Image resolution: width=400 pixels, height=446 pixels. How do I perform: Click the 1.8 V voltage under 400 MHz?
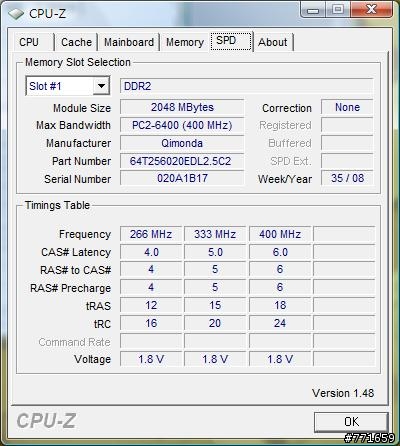tap(280, 359)
